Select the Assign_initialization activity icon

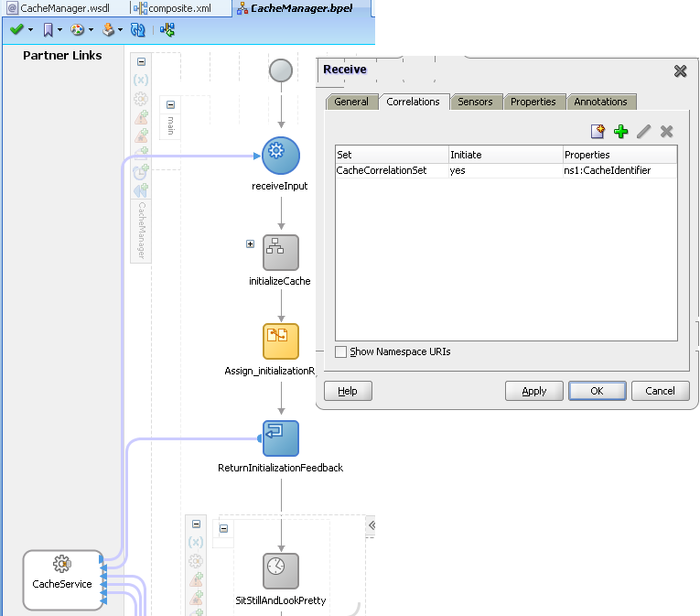tap(281, 341)
